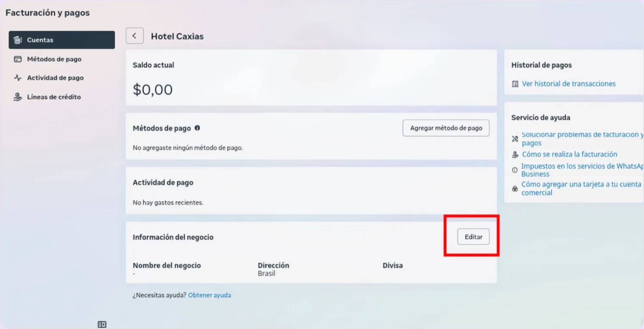
Task: Collapse the sidebar with the bottom panel icon
Action: click(x=102, y=324)
